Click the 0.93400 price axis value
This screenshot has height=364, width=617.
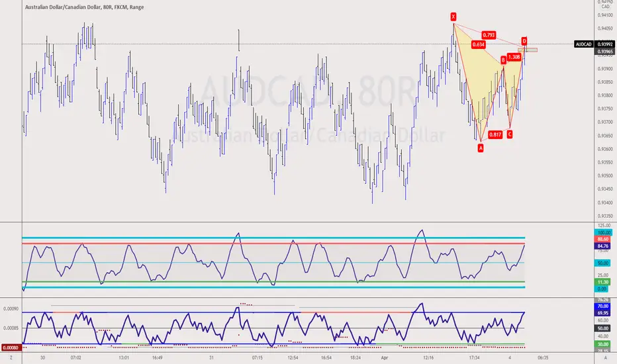pyautogui.click(x=605, y=203)
